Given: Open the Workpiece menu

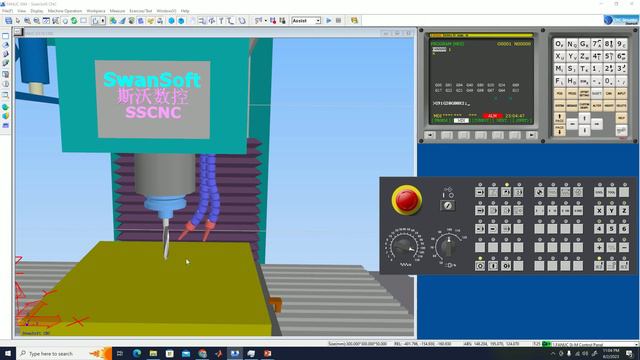Looking at the screenshot, I should [x=96, y=11].
